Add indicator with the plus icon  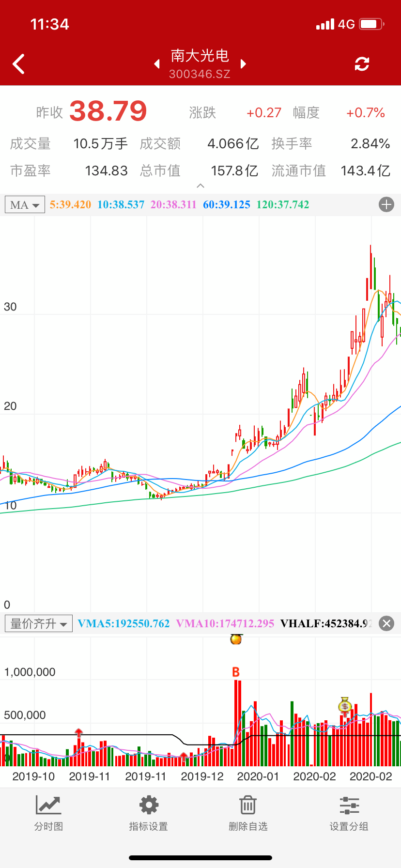point(386,205)
